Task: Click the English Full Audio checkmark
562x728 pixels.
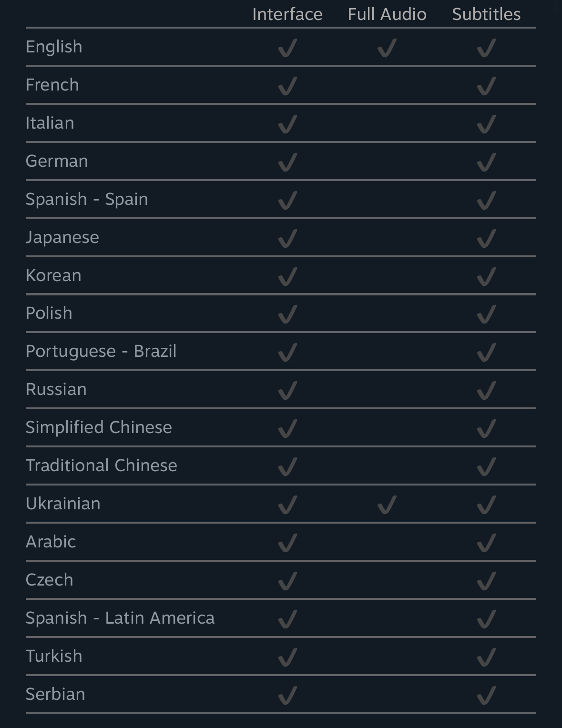Action: [x=387, y=48]
